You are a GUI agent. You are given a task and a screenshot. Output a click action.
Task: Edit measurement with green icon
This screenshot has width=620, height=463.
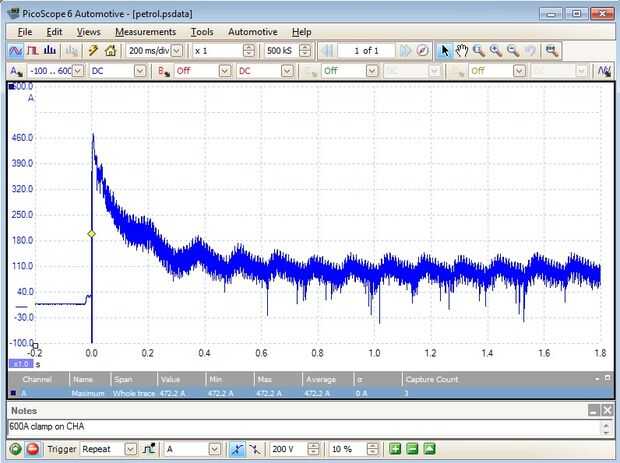click(429, 449)
